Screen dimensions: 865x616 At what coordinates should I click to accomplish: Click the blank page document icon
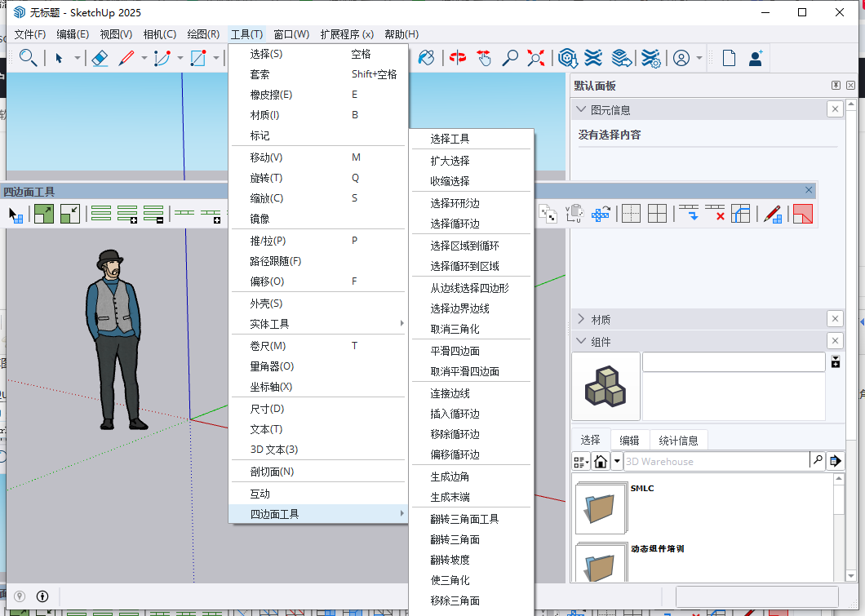tap(729, 57)
